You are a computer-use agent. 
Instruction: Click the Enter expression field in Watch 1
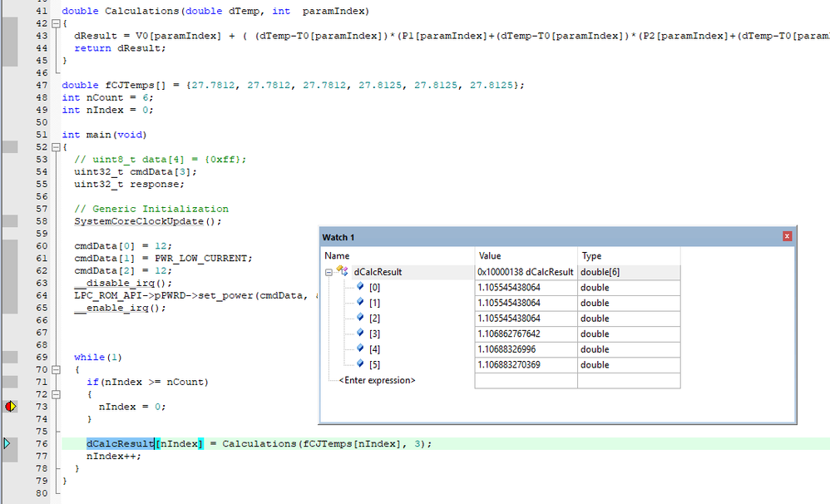pyautogui.click(x=377, y=380)
